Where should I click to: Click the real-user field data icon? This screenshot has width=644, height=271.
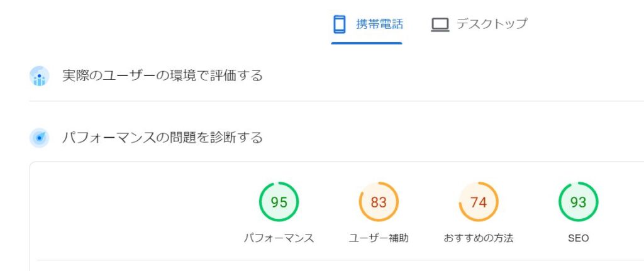click(x=40, y=76)
